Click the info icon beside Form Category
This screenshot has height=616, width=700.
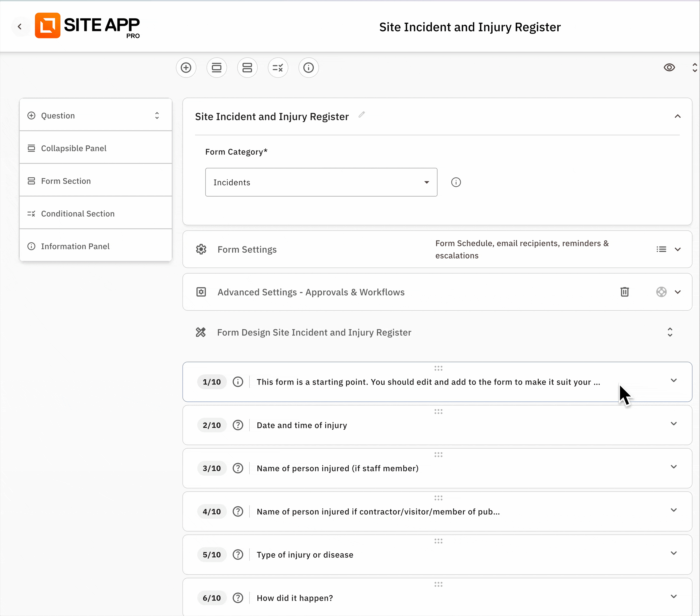456,182
